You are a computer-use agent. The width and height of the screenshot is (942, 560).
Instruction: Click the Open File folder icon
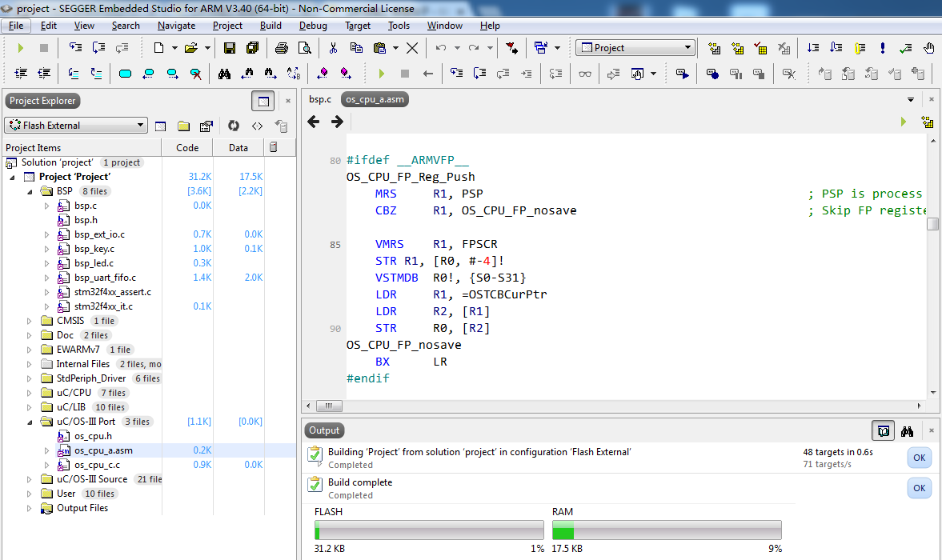tap(191, 48)
